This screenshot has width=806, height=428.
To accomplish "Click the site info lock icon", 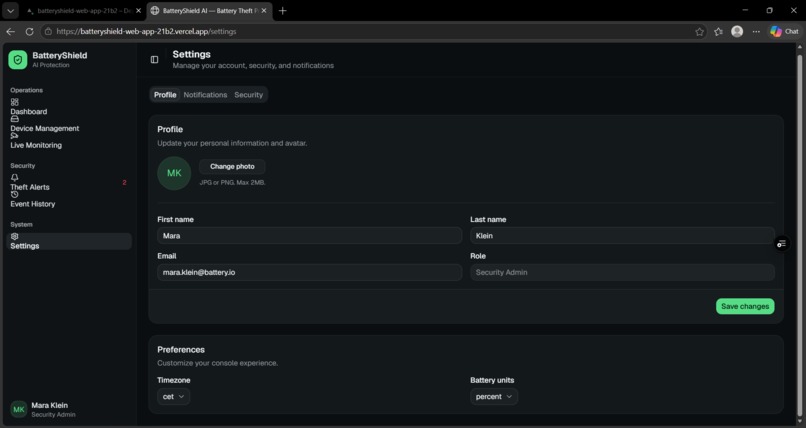I will 48,31.
